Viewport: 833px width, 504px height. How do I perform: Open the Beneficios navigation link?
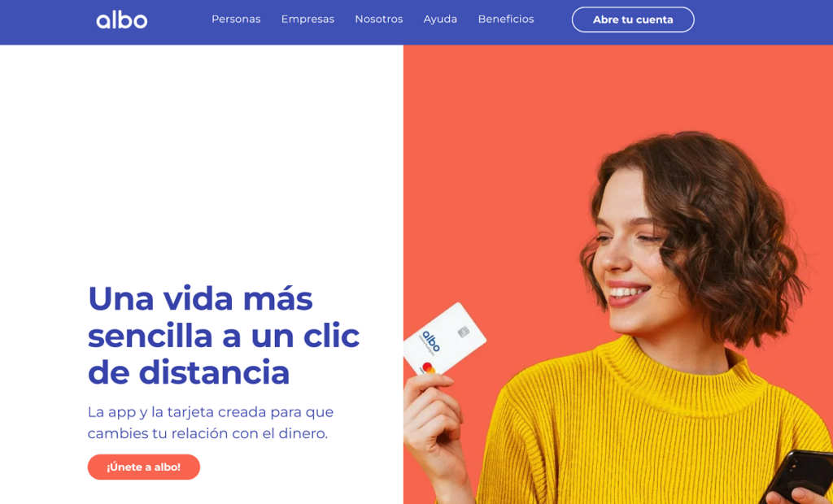point(506,20)
